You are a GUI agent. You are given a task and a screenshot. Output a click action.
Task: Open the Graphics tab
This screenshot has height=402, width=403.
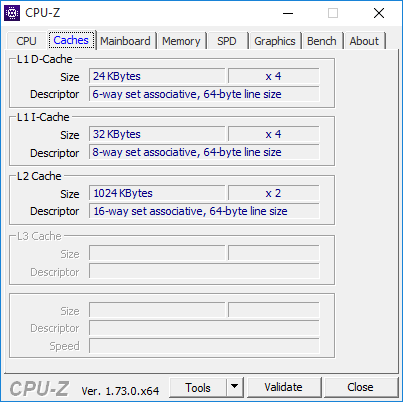[x=275, y=41]
